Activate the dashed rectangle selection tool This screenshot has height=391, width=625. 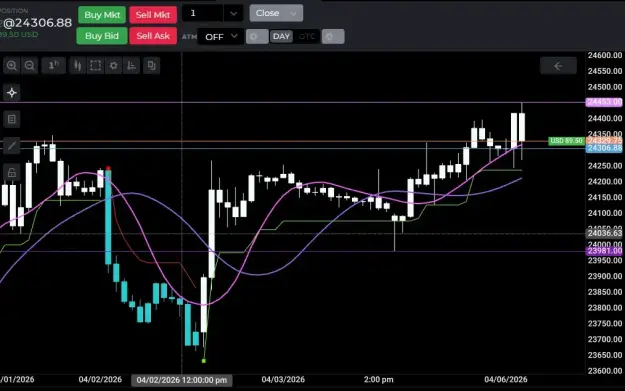point(96,65)
